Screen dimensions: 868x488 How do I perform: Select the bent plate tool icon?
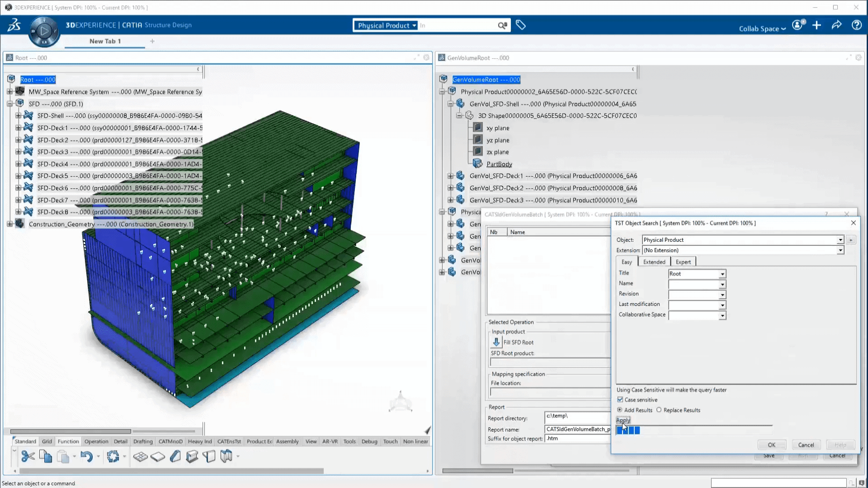tap(209, 457)
